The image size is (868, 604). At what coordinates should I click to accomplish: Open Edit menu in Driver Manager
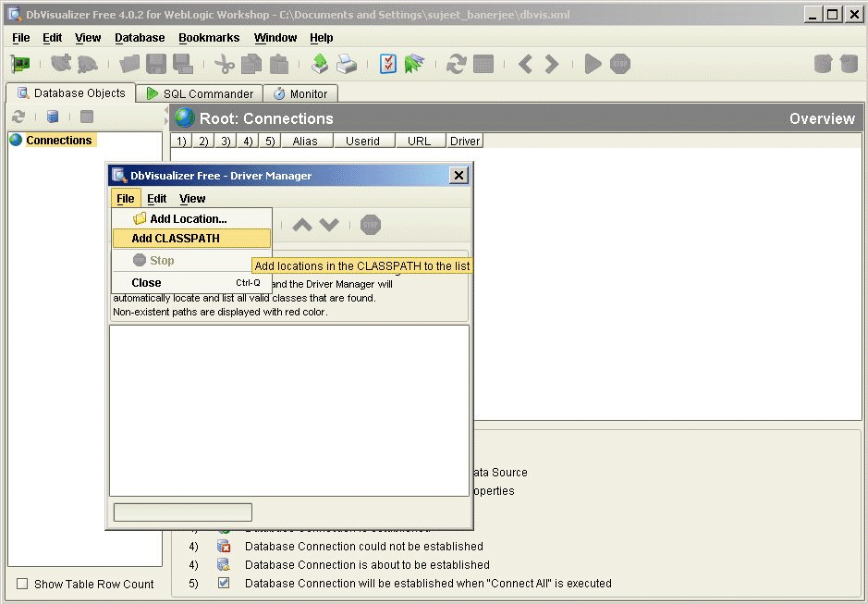pyautogui.click(x=156, y=198)
